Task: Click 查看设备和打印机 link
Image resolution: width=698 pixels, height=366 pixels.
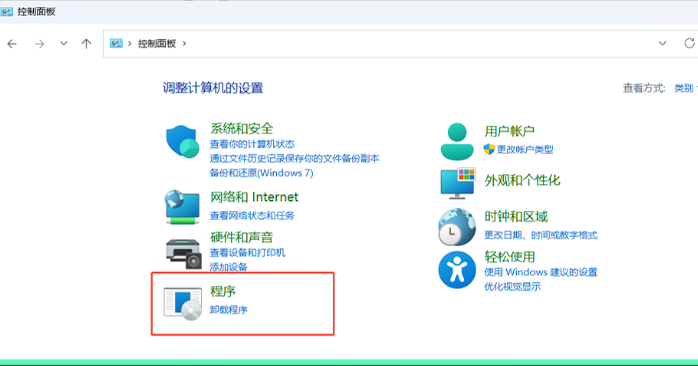Action: (247, 252)
